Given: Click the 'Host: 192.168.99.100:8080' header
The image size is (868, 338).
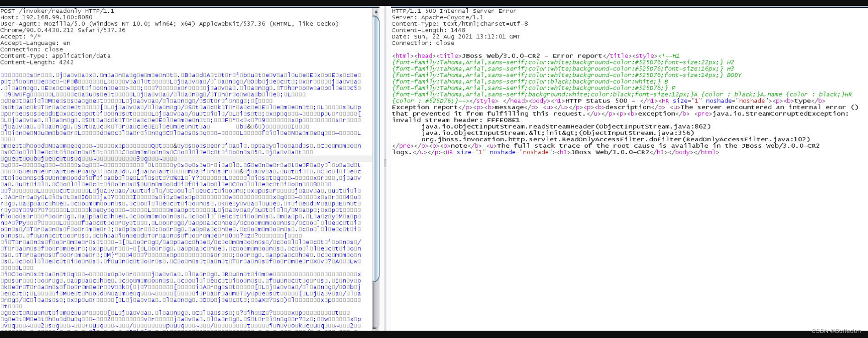Looking at the screenshot, I should click(x=46, y=17).
